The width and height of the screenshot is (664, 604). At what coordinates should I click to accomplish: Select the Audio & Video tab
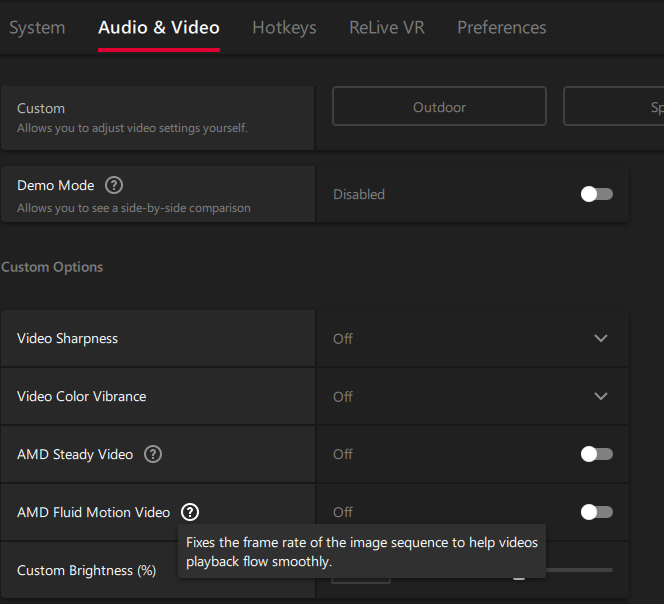pos(158,28)
